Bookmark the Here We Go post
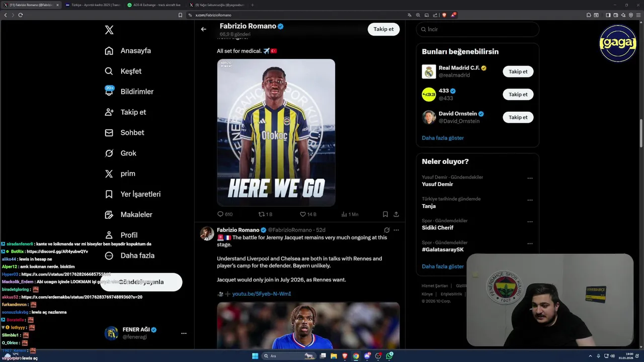The height and width of the screenshot is (362, 644). pos(385,214)
